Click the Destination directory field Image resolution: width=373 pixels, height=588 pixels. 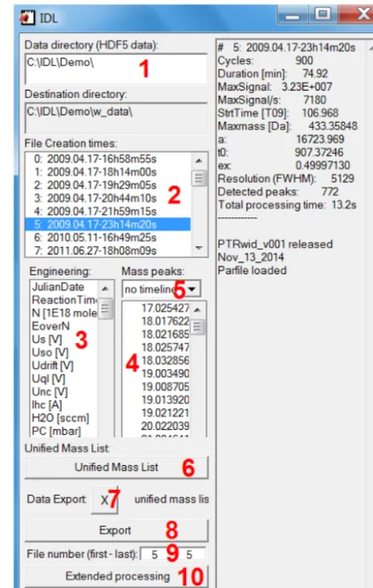click(x=116, y=118)
